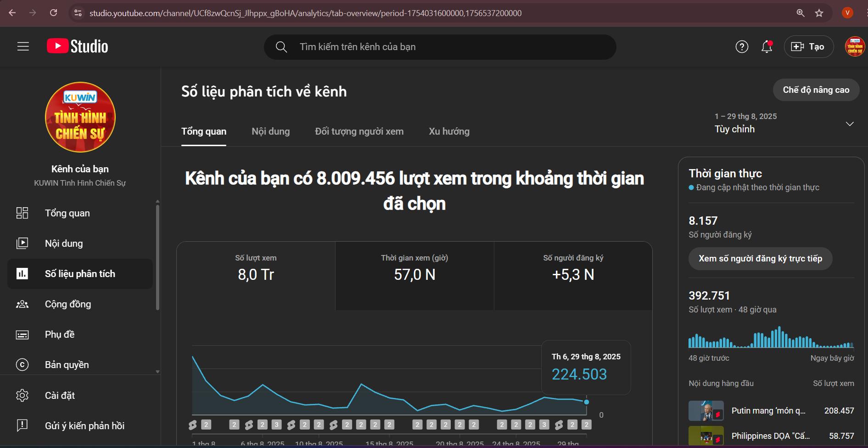Click the '392.751' views in 48 hours figure
The image size is (868, 448).
point(709,296)
